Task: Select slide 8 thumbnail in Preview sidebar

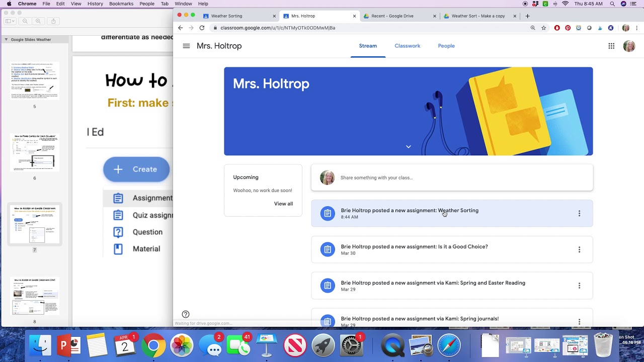Action: click(x=35, y=296)
